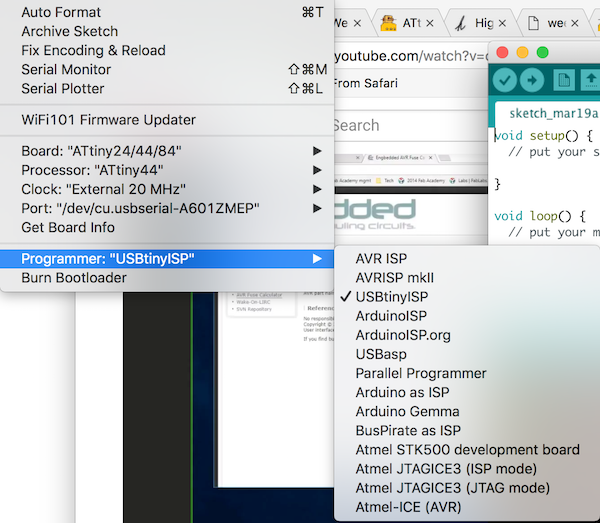The image size is (600, 523).
Task: Expand the Processor ATtiny44 submenu
Action: 167,170
